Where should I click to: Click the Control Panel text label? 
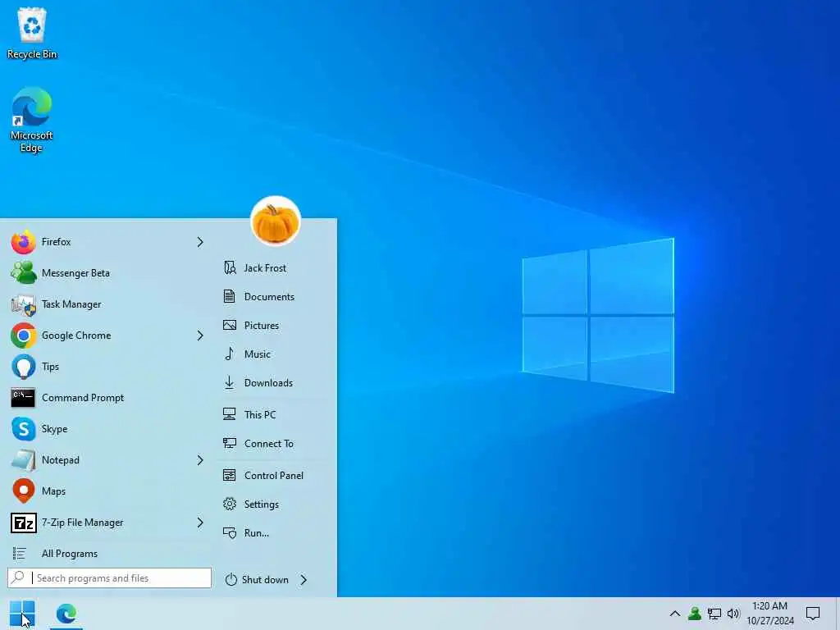point(274,476)
